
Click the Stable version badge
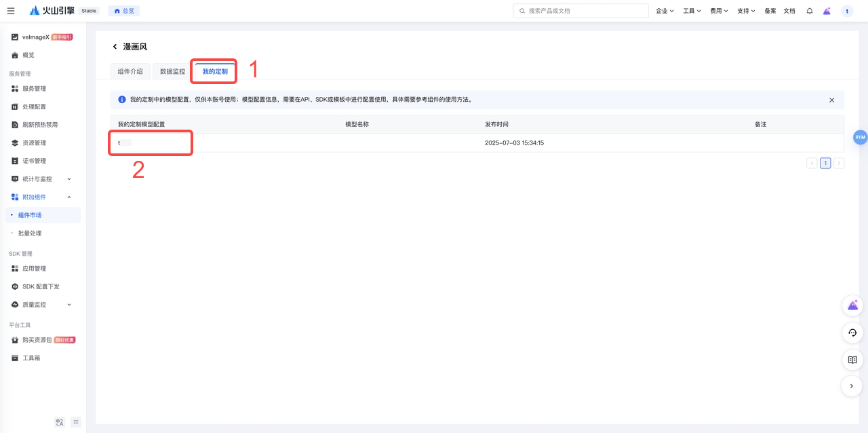point(89,11)
